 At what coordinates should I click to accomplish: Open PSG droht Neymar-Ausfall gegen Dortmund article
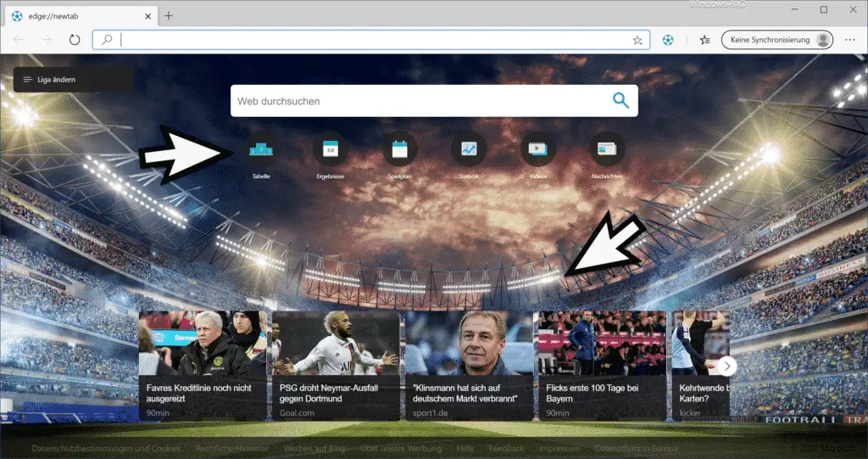pyautogui.click(x=336, y=366)
